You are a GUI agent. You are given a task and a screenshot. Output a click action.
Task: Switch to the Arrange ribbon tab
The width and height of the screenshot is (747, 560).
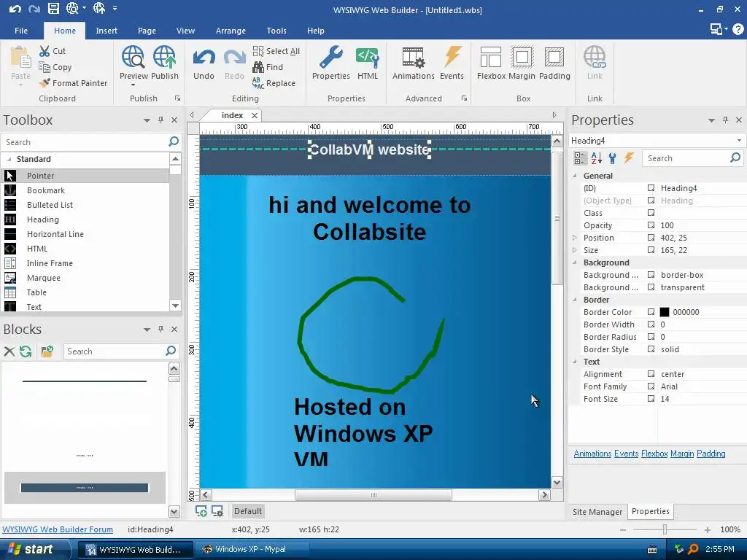[231, 31]
